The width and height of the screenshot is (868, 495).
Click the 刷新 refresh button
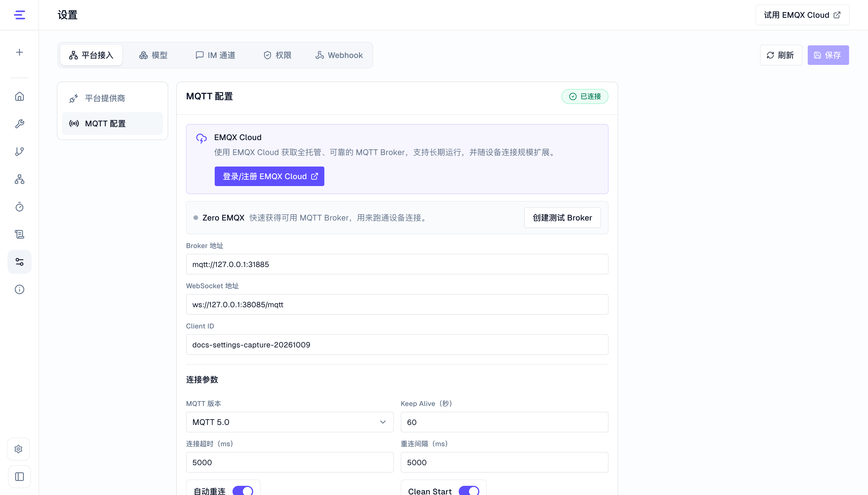781,55
